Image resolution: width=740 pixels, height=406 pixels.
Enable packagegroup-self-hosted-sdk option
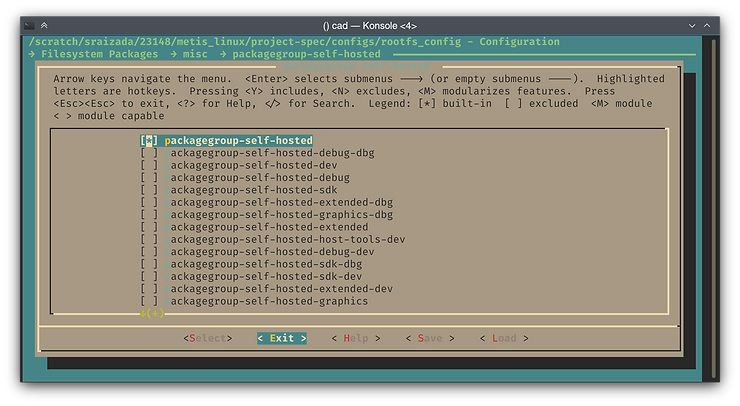point(149,190)
